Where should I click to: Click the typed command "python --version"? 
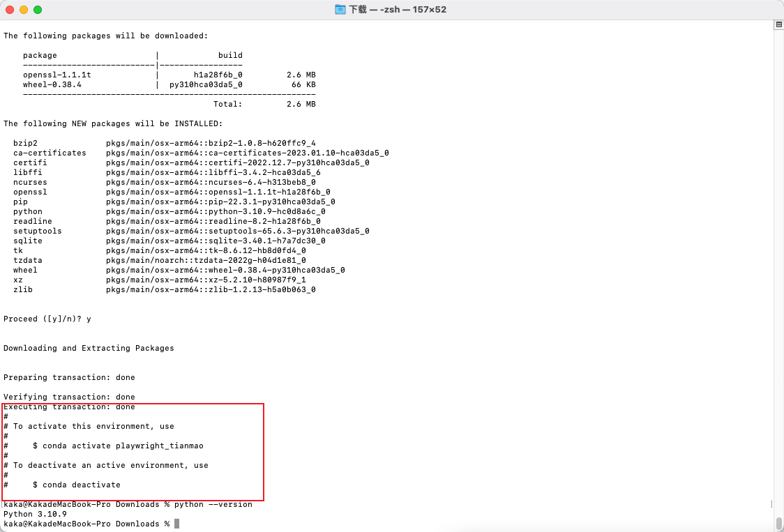(213, 505)
